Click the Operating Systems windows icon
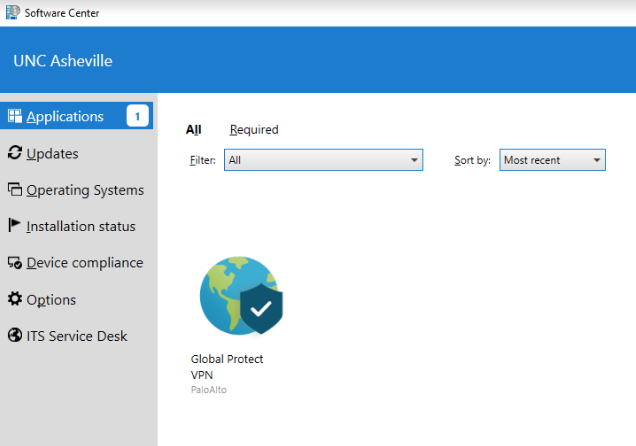 tap(14, 190)
